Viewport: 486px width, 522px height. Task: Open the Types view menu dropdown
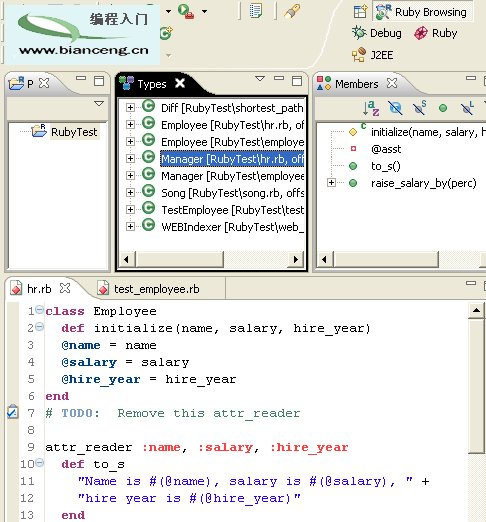(x=260, y=79)
